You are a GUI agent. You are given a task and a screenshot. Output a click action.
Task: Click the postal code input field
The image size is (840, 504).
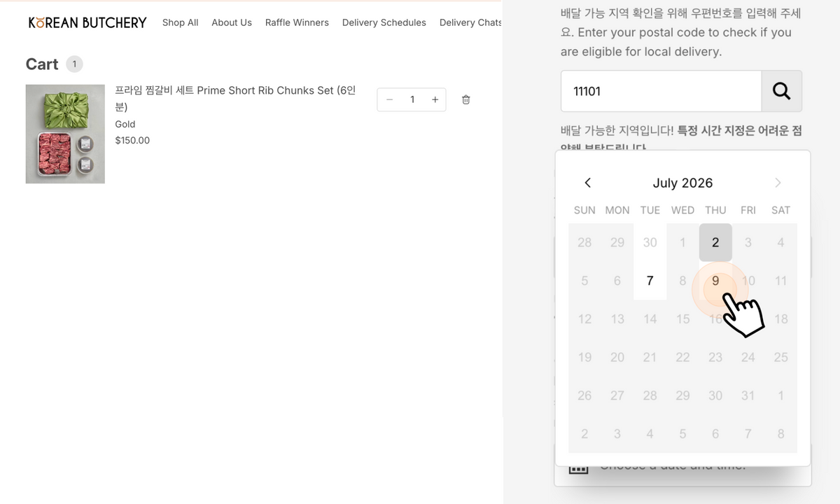click(x=661, y=91)
